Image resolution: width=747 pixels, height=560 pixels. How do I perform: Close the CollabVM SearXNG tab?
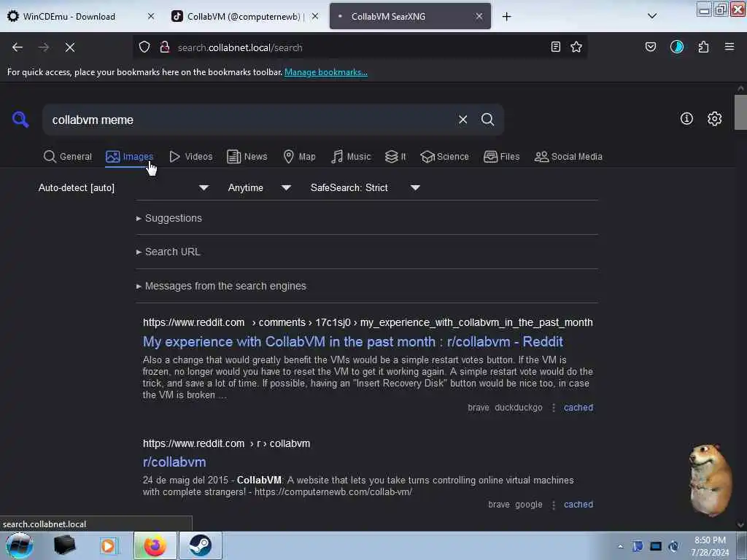pyautogui.click(x=479, y=16)
